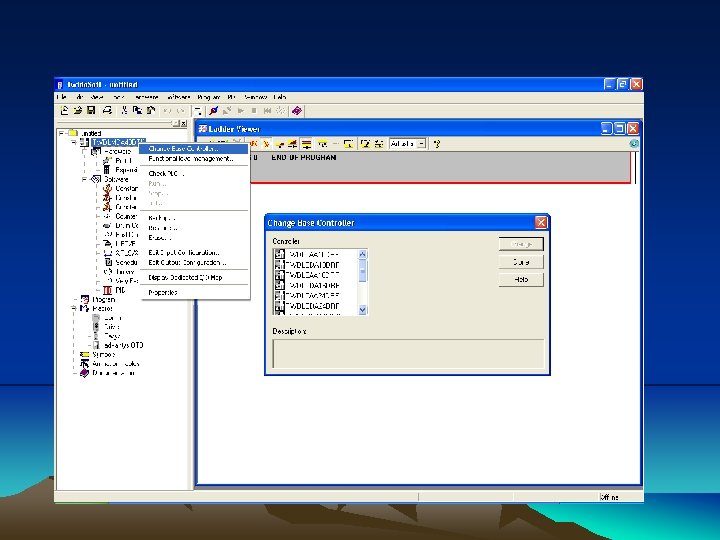
Task: Click the Software icon in the tree
Action: [x=96, y=179]
